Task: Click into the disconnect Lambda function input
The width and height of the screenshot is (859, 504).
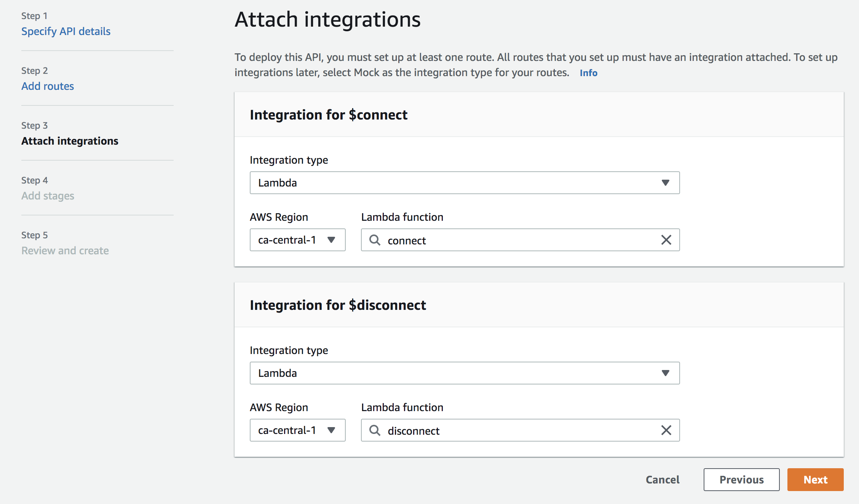Action: pos(520,430)
